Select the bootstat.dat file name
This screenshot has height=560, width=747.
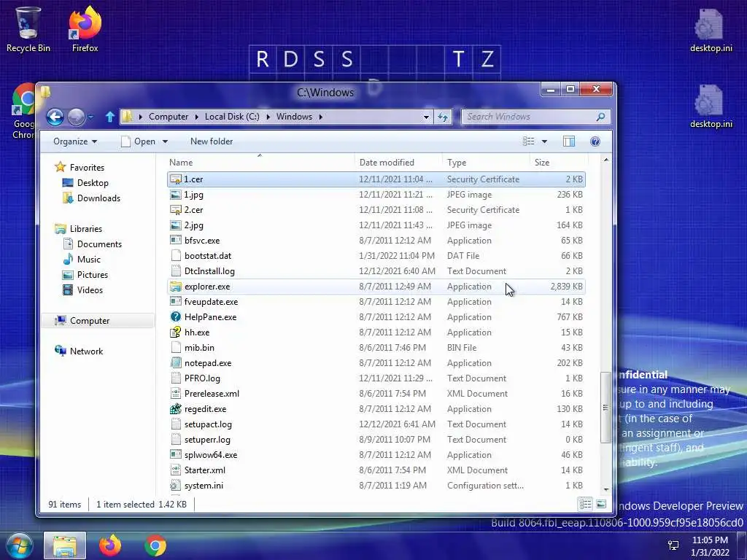point(208,256)
